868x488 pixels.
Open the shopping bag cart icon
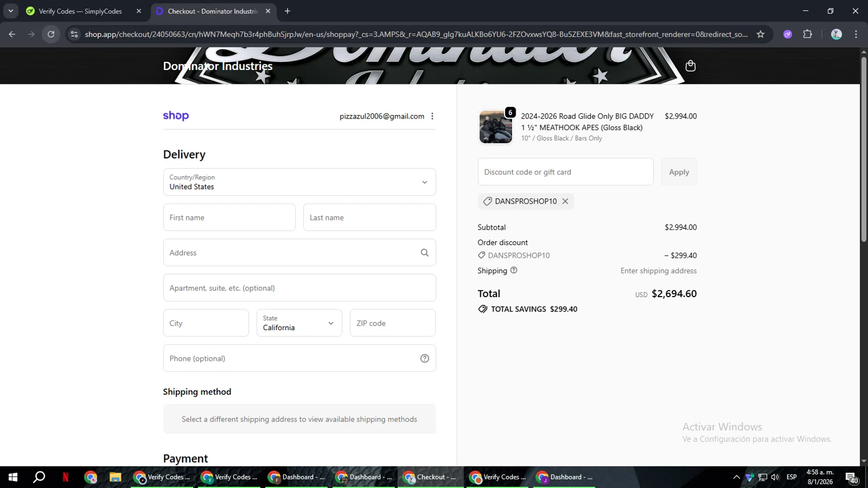690,66
